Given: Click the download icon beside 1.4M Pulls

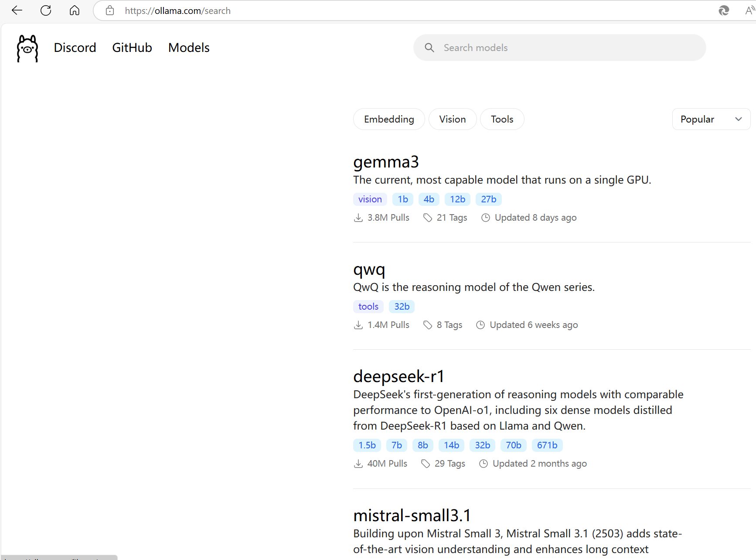Looking at the screenshot, I should [358, 325].
